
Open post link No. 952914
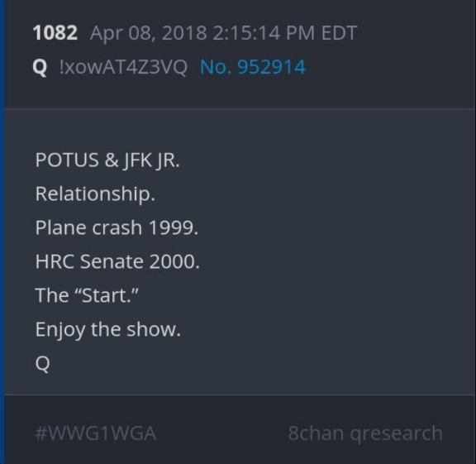[x=253, y=66]
